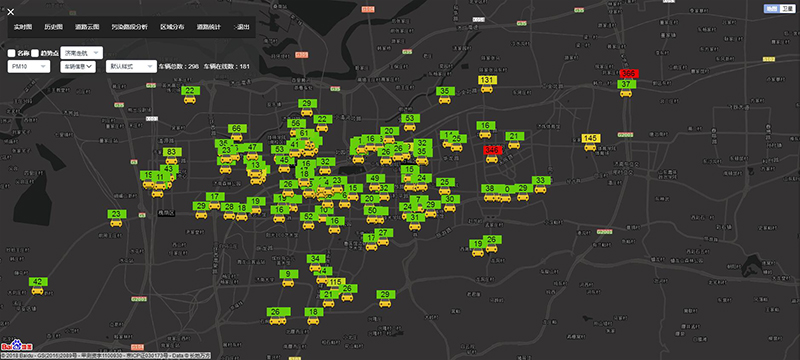Open the 车辆信息 vehicle info selector
The image size is (800, 360).
click(78, 66)
